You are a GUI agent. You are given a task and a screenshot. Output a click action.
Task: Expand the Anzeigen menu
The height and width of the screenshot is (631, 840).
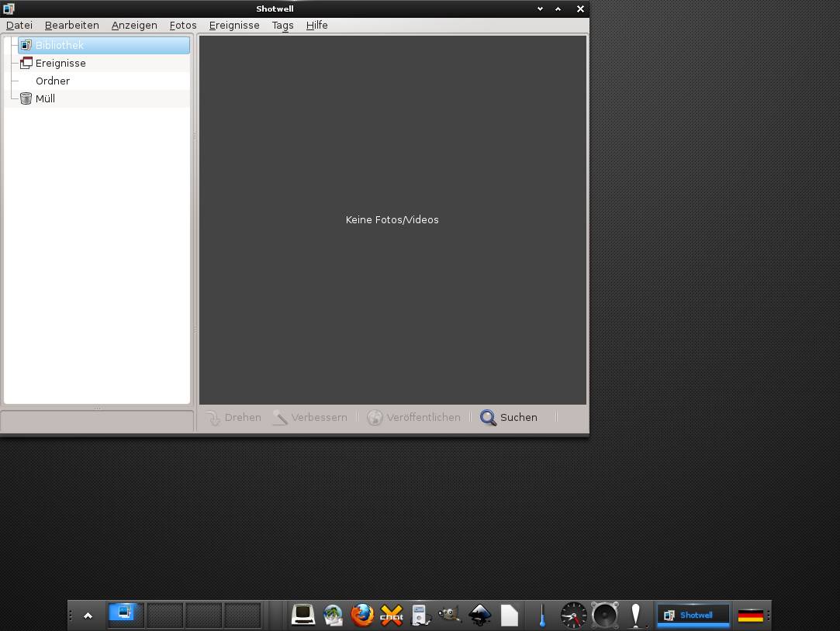134,26
